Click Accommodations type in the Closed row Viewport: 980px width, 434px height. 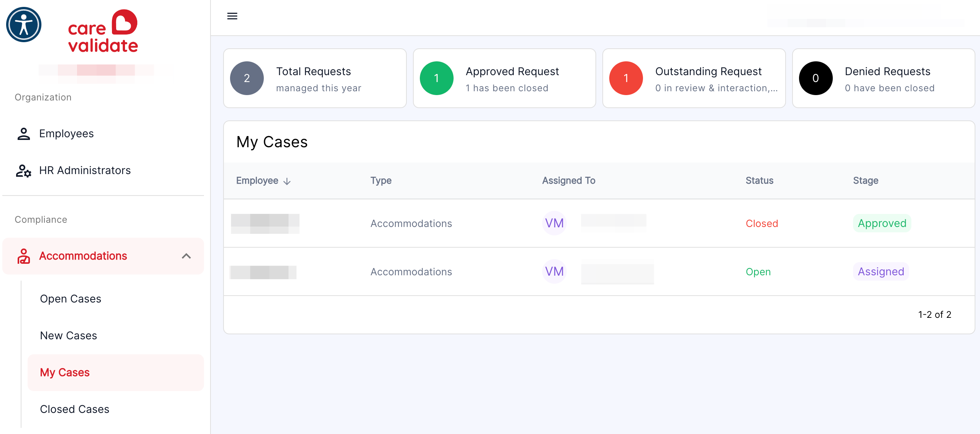coord(411,224)
